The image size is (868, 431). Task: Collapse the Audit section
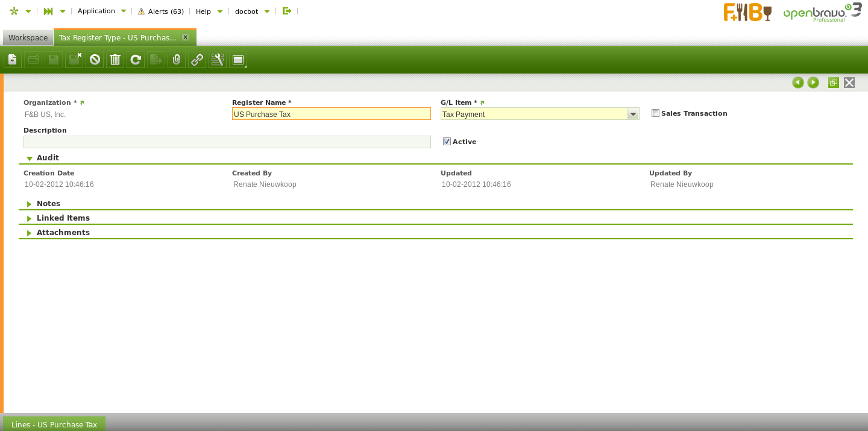30,158
